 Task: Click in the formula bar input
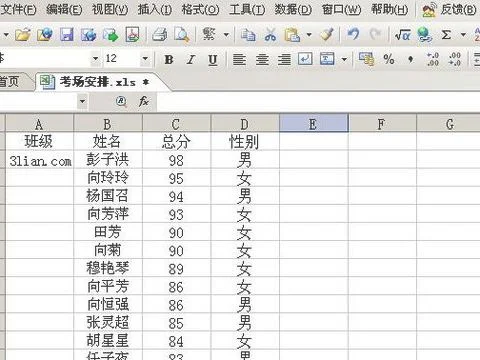tap(318, 101)
